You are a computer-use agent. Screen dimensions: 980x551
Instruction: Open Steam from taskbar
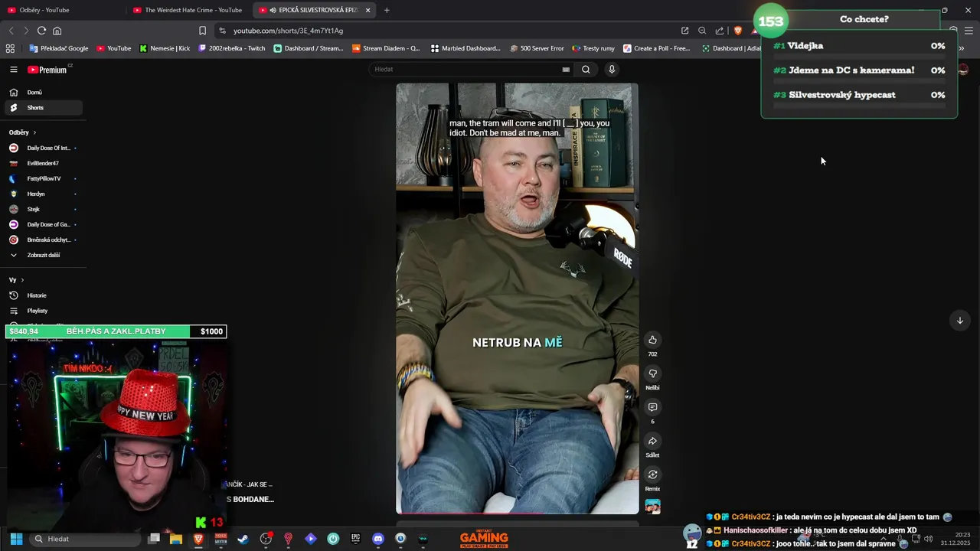tap(243, 539)
